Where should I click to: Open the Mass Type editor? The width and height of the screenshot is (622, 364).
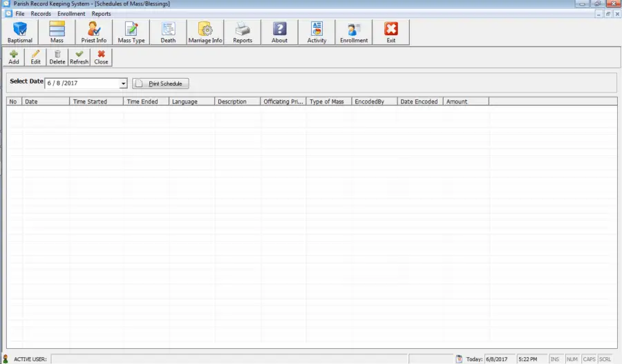pyautogui.click(x=131, y=32)
